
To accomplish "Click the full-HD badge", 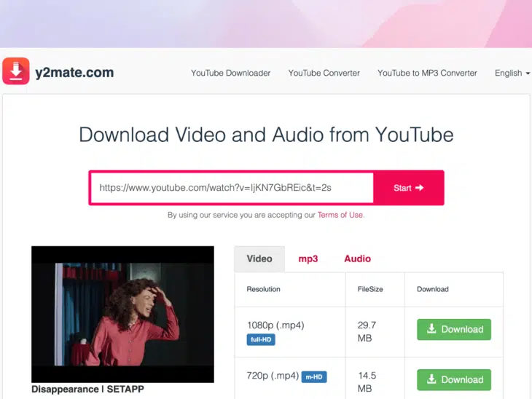I will tap(261, 339).
